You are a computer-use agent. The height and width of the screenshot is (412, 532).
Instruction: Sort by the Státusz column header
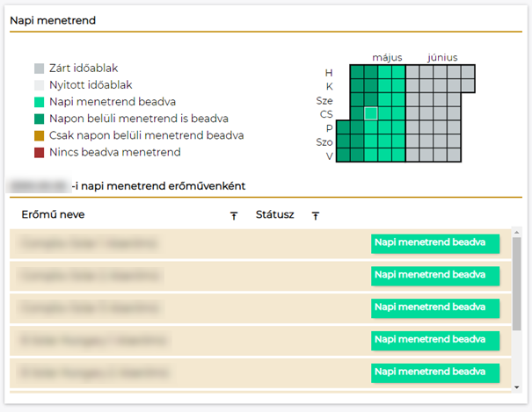(x=274, y=214)
